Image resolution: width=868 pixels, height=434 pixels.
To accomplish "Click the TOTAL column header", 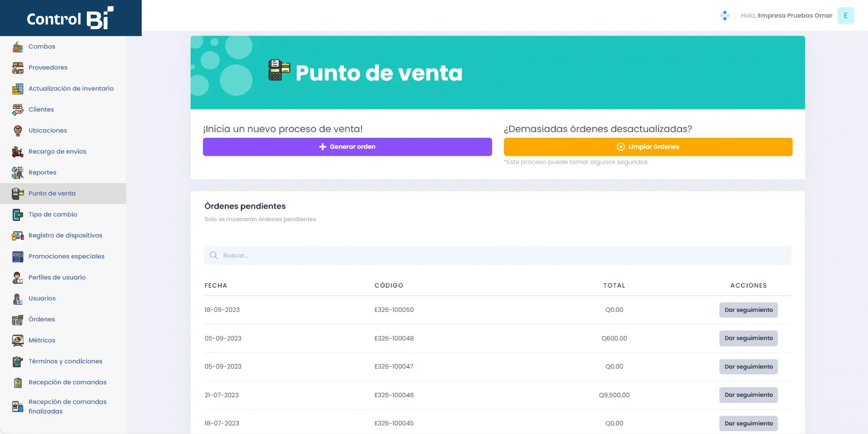I will [614, 286].
